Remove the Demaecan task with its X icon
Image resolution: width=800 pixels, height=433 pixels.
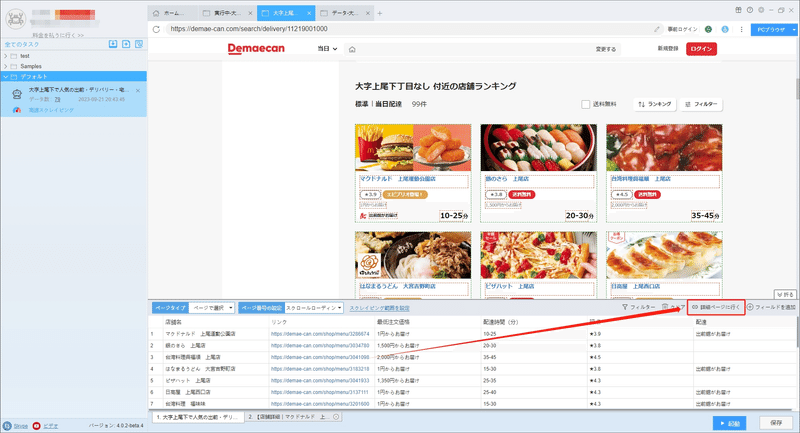[x=138, y=91]
